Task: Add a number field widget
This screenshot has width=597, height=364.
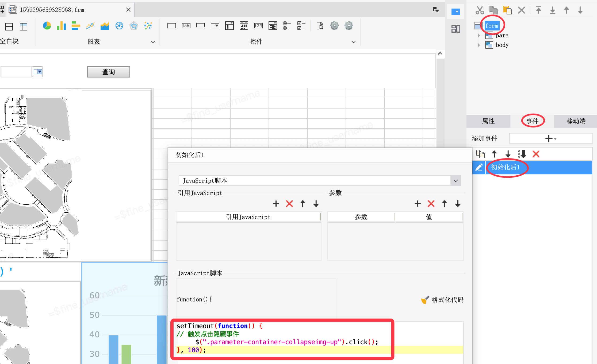Action: click(258, 26)
